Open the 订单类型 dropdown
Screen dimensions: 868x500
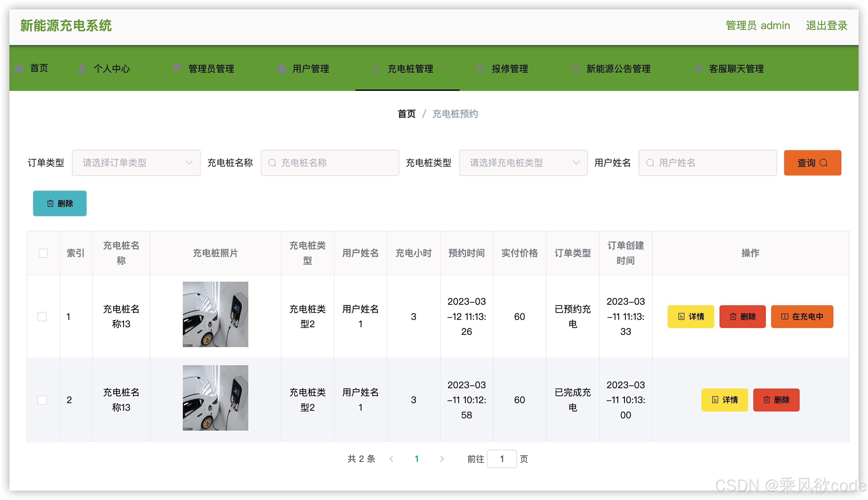click(x=136, y=163)
